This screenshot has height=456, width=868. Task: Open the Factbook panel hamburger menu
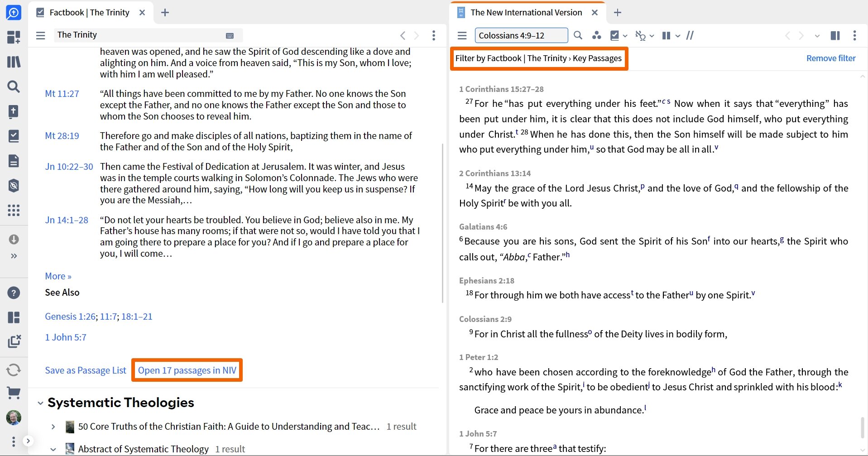(41, 35)
